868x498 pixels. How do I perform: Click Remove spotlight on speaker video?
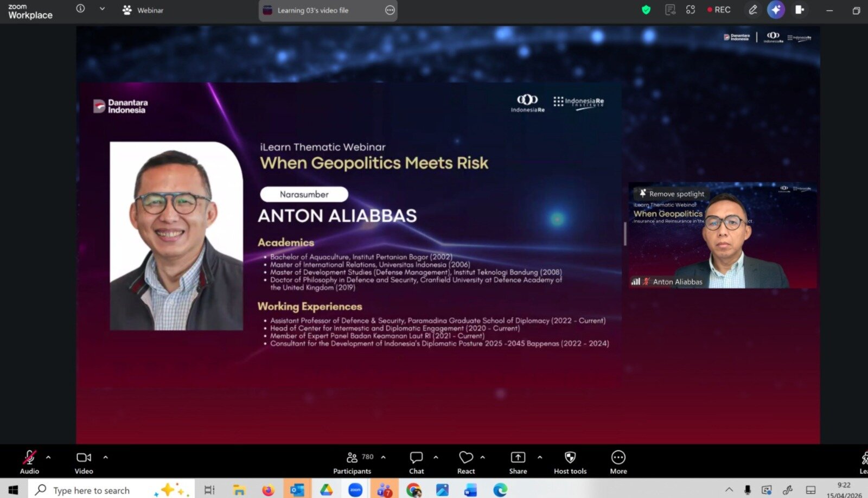point(673,194)
